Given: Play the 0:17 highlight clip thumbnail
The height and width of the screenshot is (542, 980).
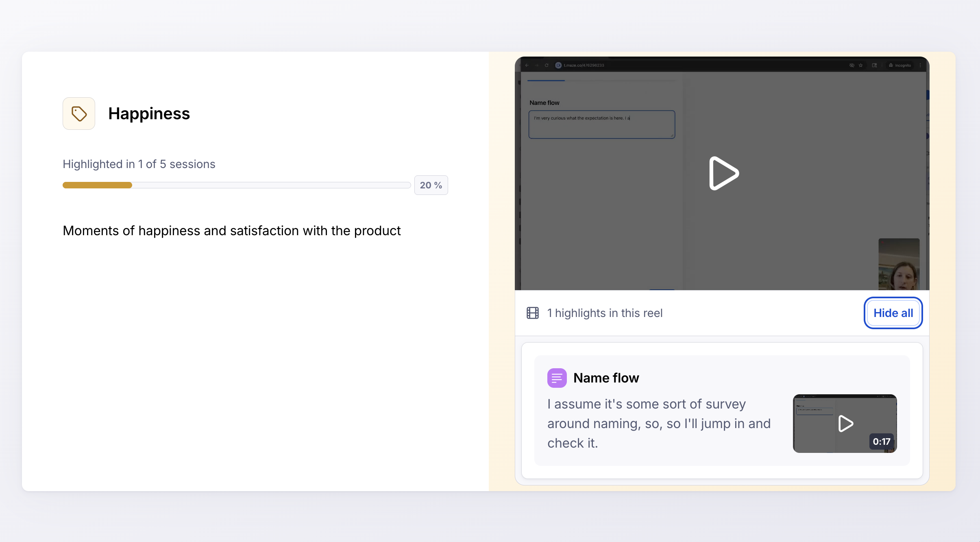Looking at the screenshot, I should pos(845,423).
